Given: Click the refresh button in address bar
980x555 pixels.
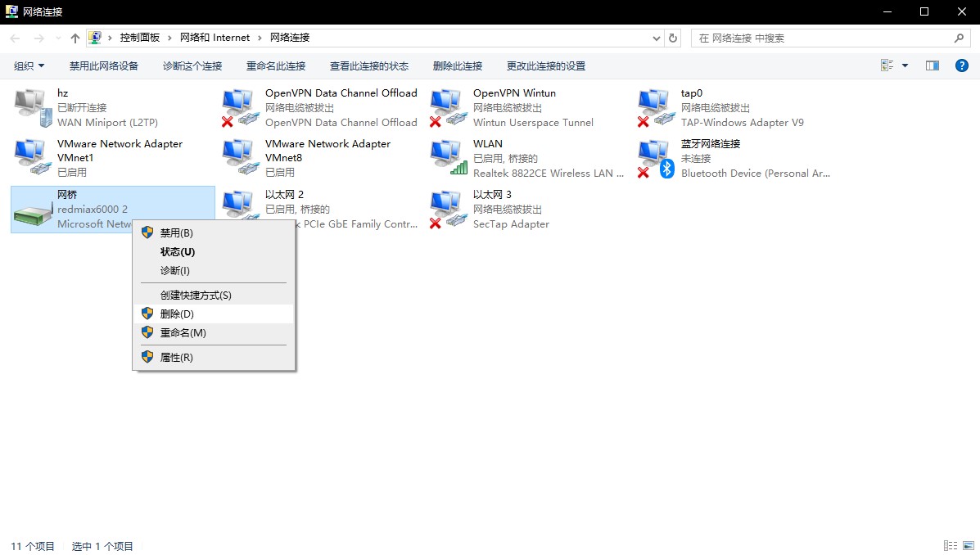Looking at the screenshot, I should (x=673, y=38).
